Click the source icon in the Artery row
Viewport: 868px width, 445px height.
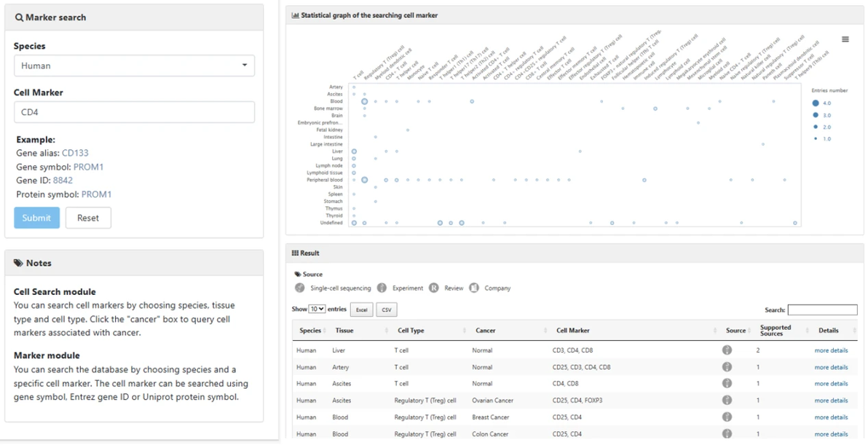click(x=727, y=367)
